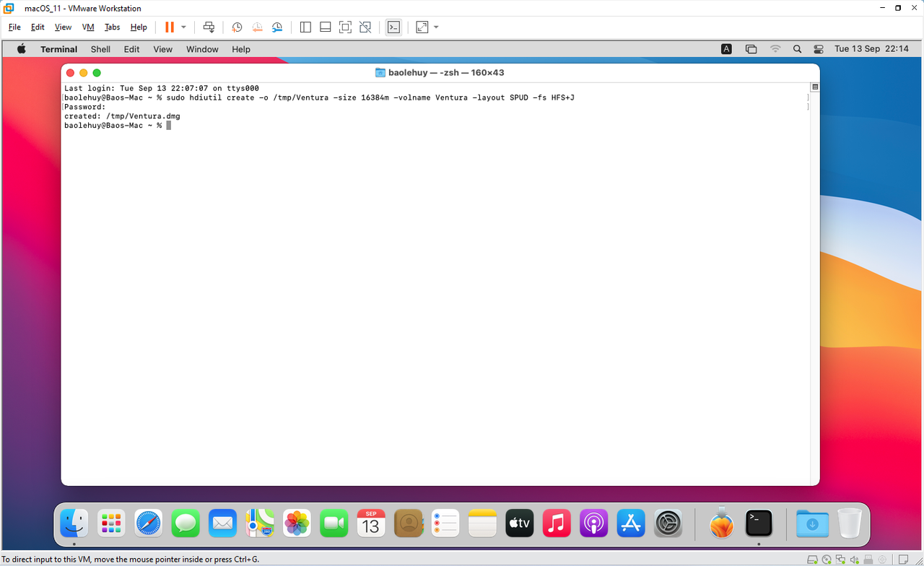Open Notes from the Dock
The width and height of the screenshot is (924, 566).
pyautogui.click(x=483, y=523)
